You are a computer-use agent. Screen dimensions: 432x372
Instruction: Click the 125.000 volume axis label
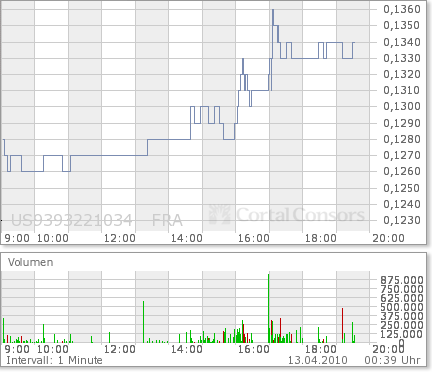402,334
